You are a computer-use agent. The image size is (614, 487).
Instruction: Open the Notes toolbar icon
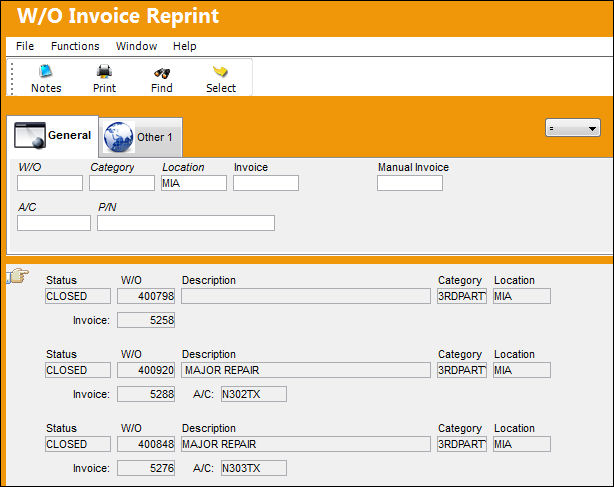46,71
